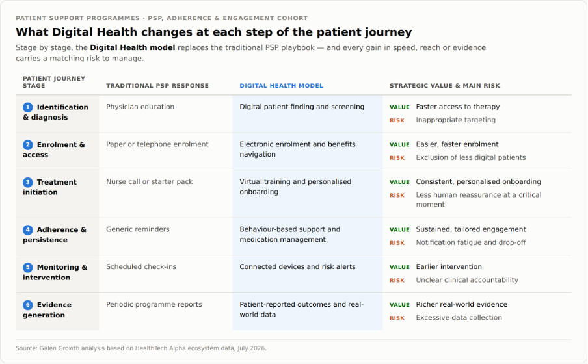Image resolution: width=588 pixels, height=364 pixels.
Task: Click the Strategic Value & Main Risk header
Action: point(445,86)
